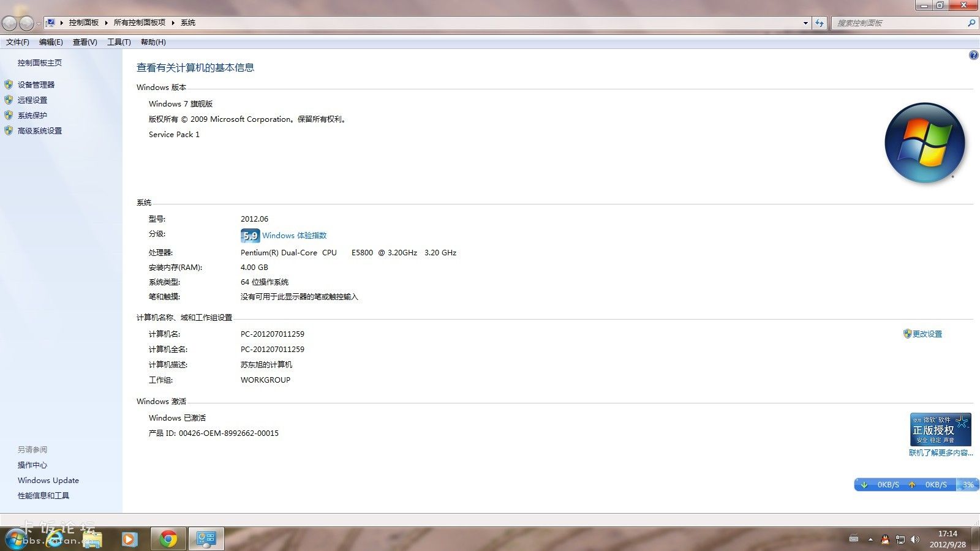The image size is (980, 551).
Task: Click the refresh button beside address bar
Action: [x=820, y=23]
